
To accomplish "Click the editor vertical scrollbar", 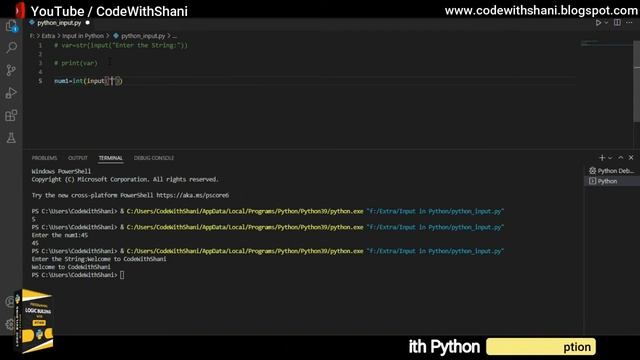I will [636, 81].
